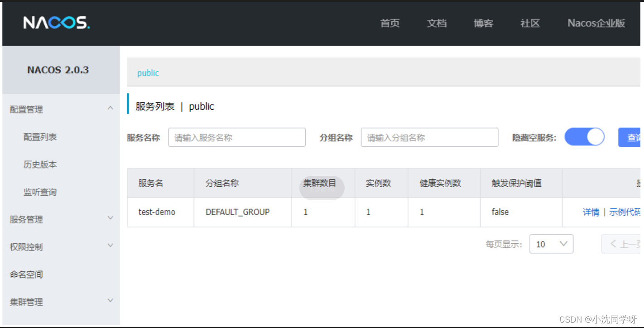644x328 pixels.
Task: Open the 每页显示 page size dropdown
Action: point(551,244)
